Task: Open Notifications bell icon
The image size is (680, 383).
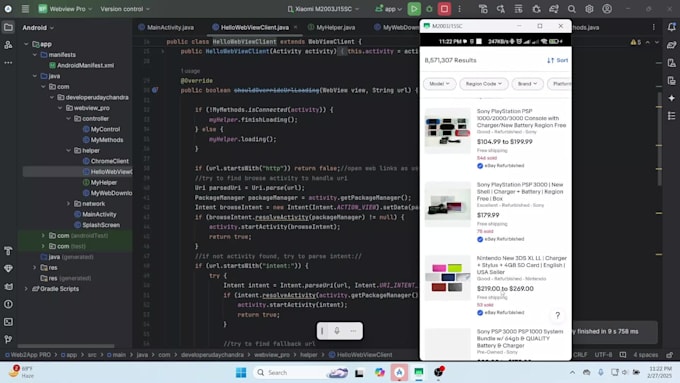Action: pyautogui.click(x=671, y=27)
